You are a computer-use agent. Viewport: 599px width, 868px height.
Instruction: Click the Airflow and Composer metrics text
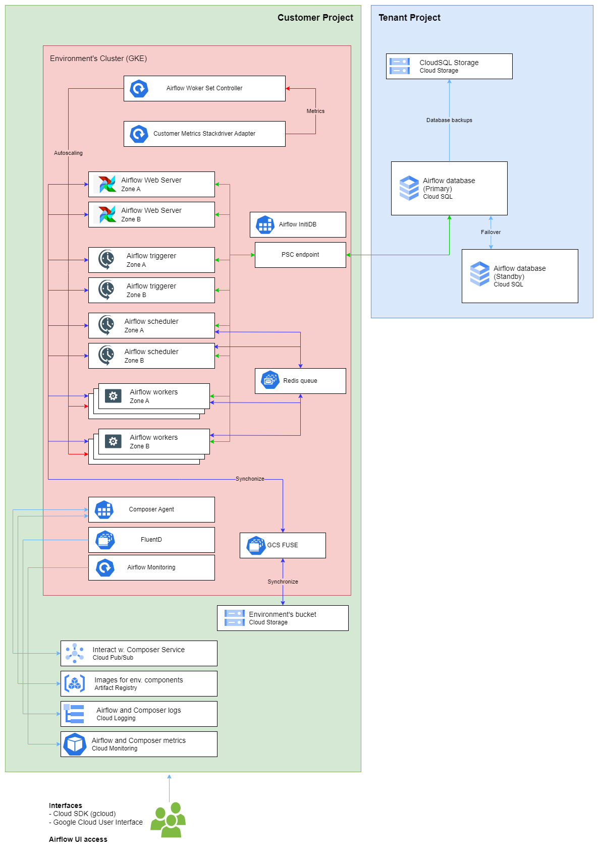tap(139, 740)
